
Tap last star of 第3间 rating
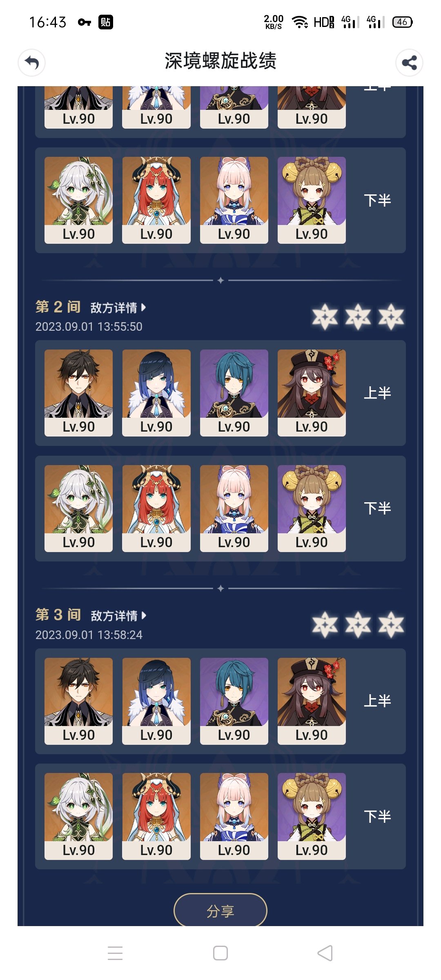tap(391, 624)
